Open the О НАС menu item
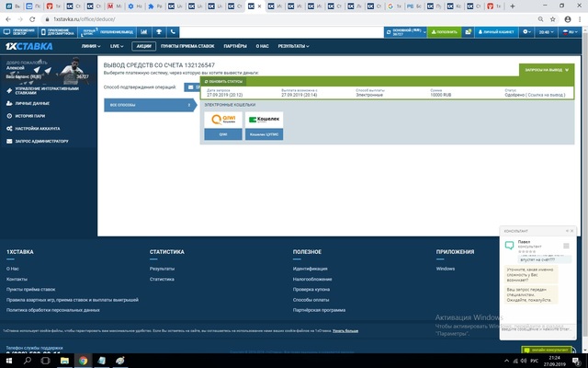Image resolution: width=588 pixels, height=368 pixels. 263,46
